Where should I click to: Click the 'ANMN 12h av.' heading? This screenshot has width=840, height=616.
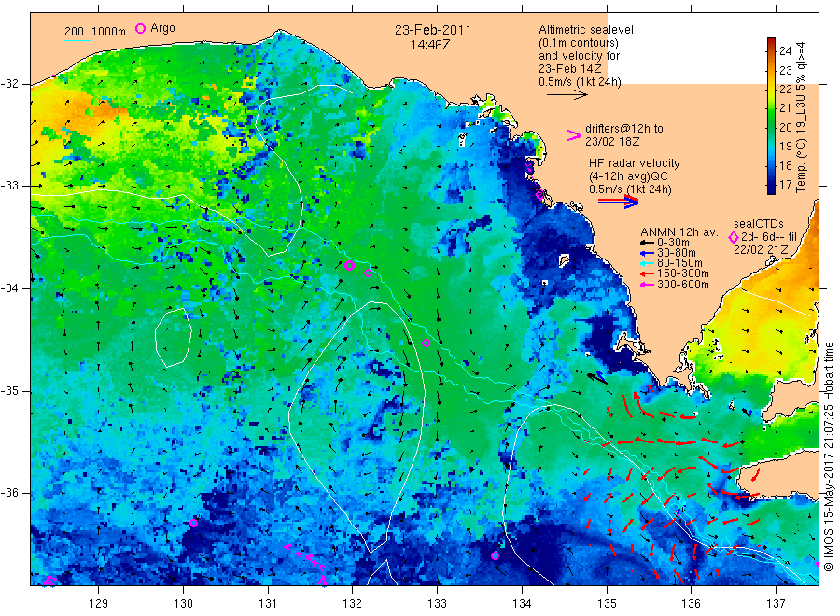coord(679,232)
